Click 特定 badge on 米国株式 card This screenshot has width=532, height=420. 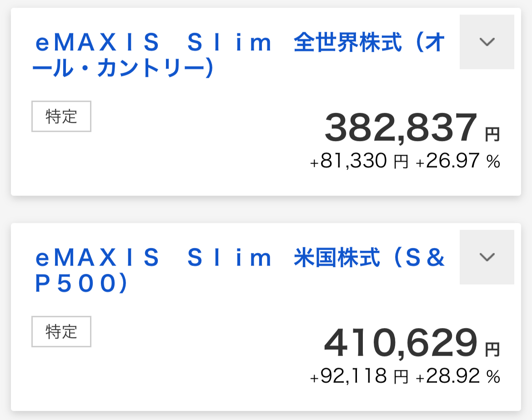click(61, 332)
